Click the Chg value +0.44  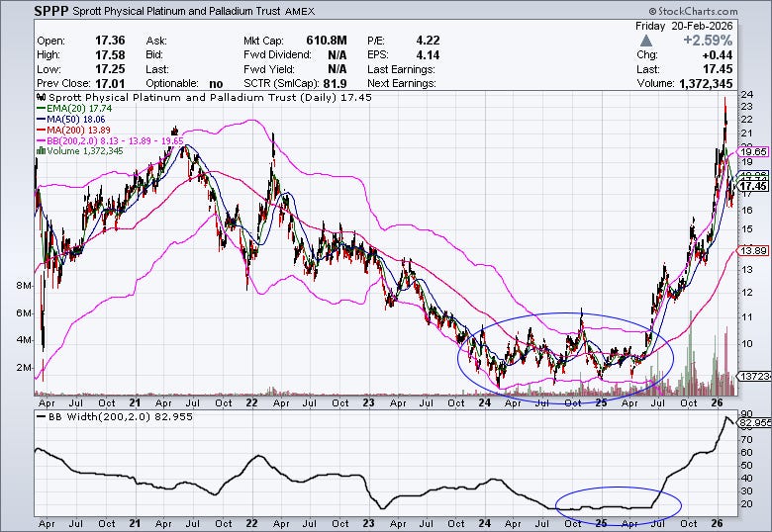(718, 54)
